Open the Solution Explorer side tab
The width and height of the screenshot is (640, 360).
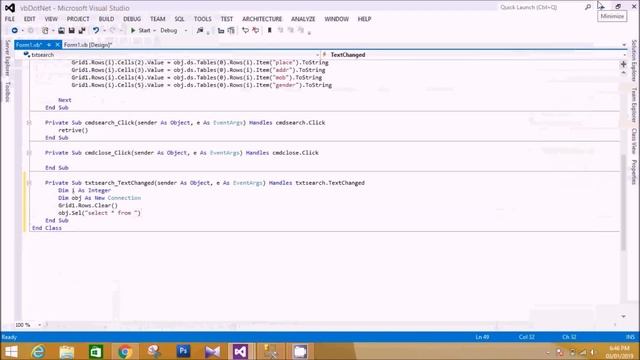pyautogui.click(x=634, y=60)
